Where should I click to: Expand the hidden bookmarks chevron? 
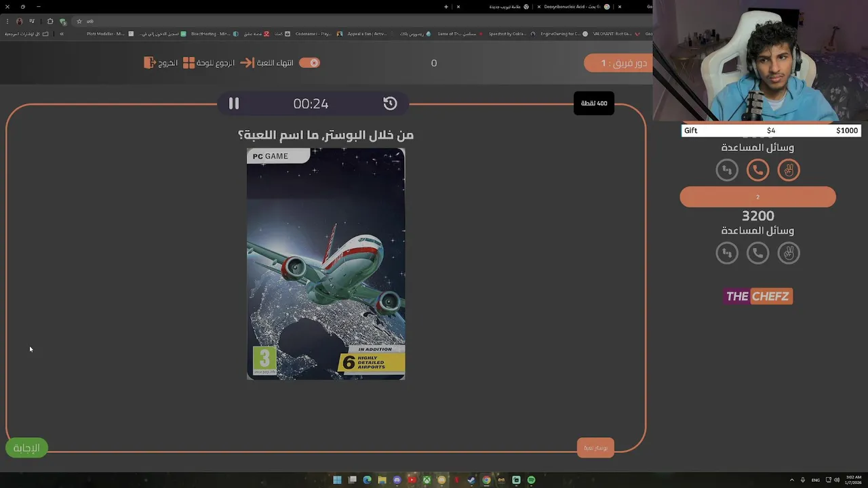coord(62,34)
